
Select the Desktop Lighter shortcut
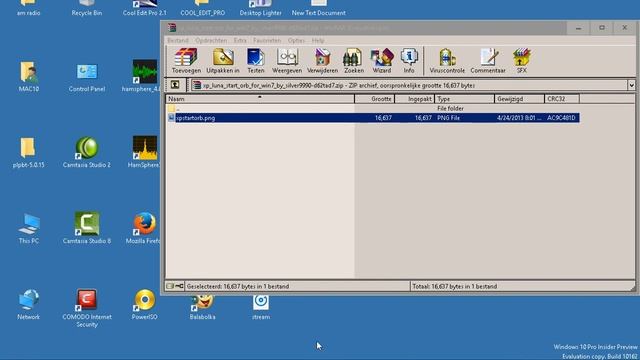260,8
